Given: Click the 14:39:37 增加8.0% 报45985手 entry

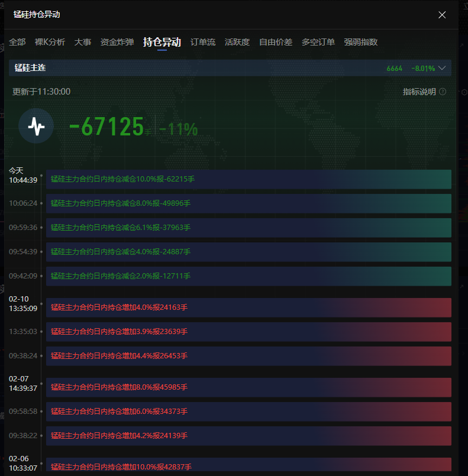Looking at the screenshot, I should (248, 387).
